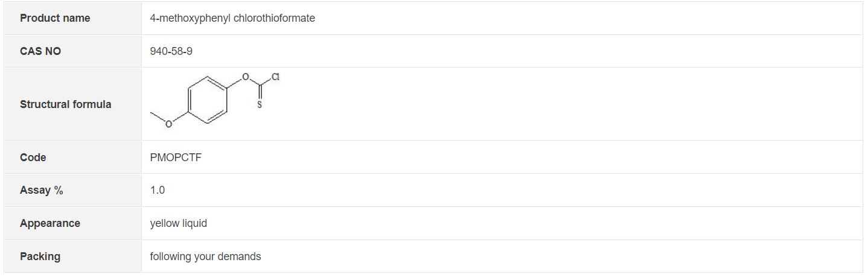Click the S atom in the structure

point(259,104)
